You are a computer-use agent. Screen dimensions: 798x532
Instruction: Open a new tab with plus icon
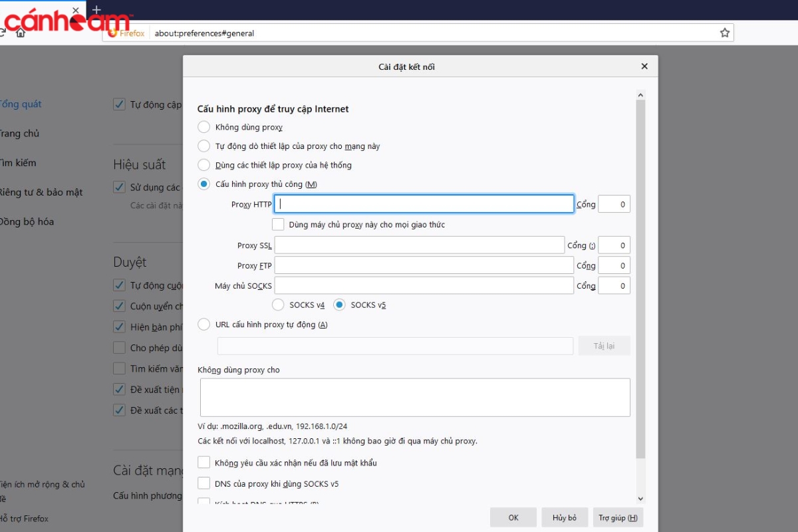click(97, 10)
